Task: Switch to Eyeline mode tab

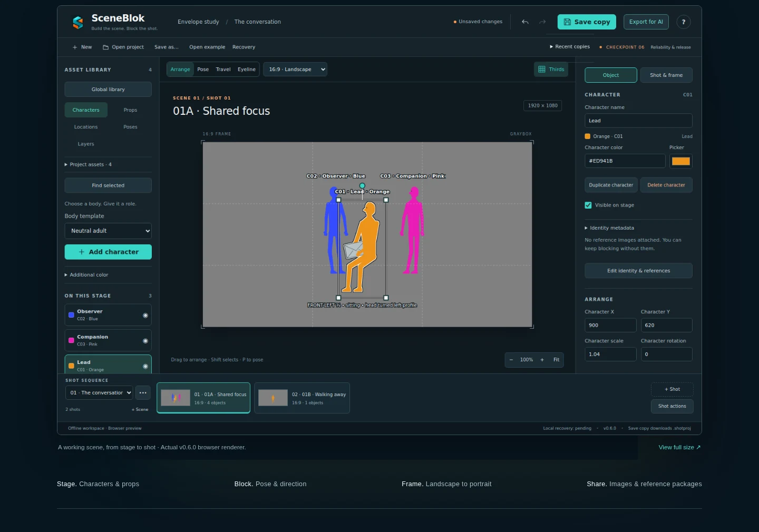Action: point(247,69)
